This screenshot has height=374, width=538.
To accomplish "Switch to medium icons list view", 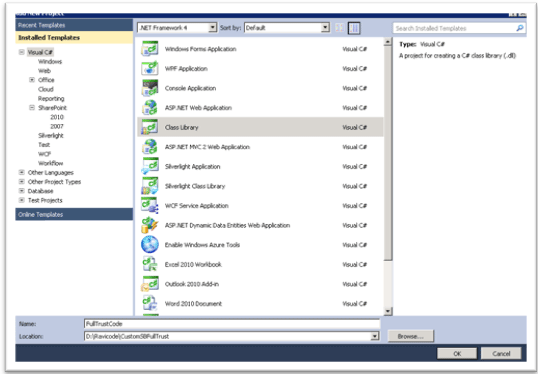I will 354,28.
